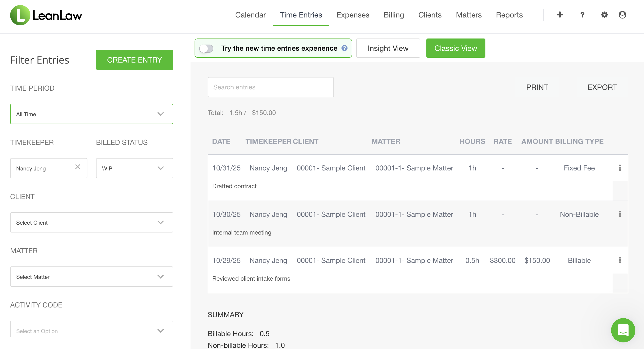Open kebab menu for Internal team meeting entry

click(620, 214)
